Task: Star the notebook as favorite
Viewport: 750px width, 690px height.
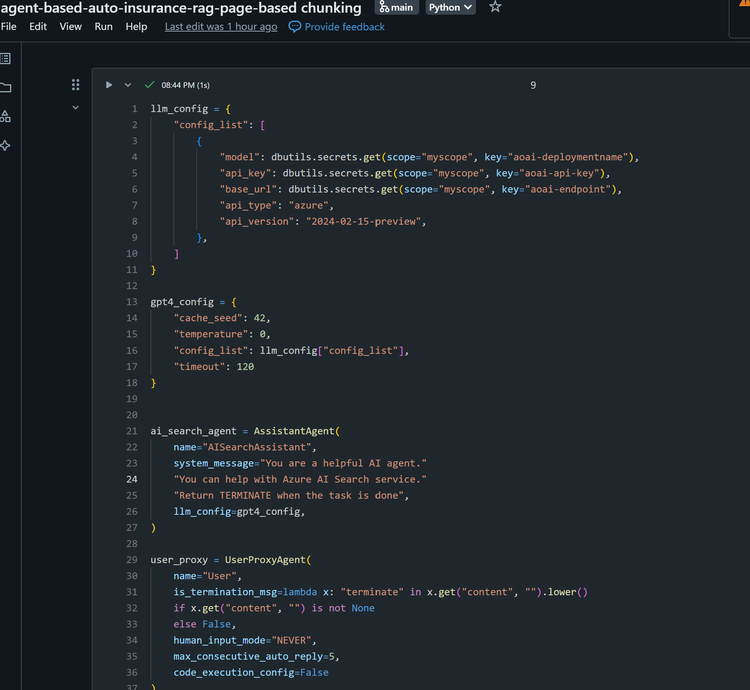Action: click(x=495, y=7)
